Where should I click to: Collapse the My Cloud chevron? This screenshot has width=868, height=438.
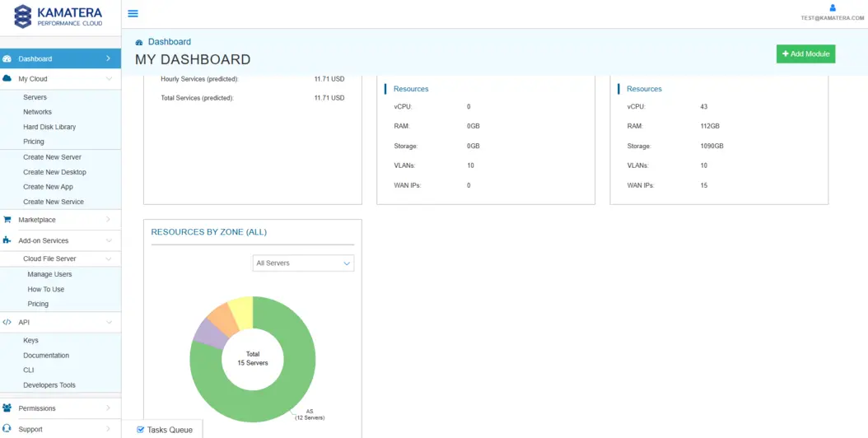109,79
